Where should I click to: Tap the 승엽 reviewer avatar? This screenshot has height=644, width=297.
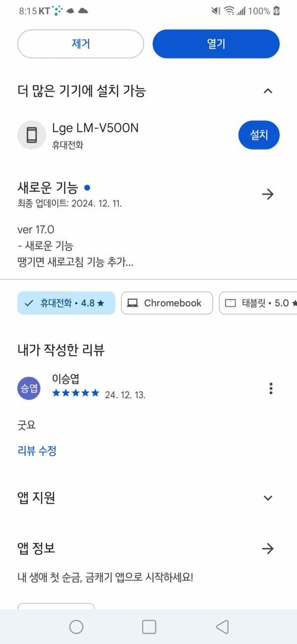click(29, 388)
